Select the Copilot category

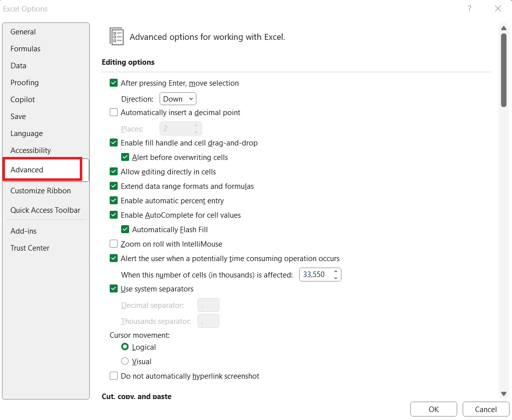click(x=22, y=100)
